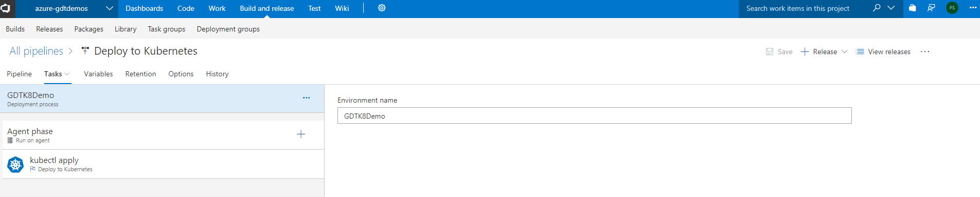Expand the Release dropdown arrow
The image size is (980, 197).
click(844, 52)
